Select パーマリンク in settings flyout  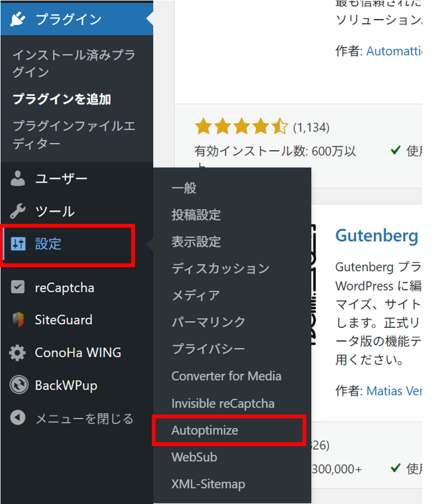click(x=208, y=322)
